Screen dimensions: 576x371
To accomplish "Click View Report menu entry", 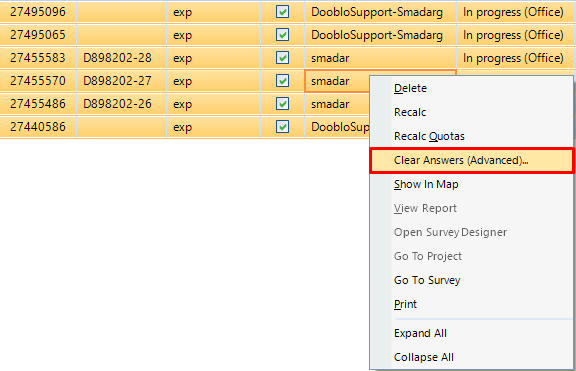I will (471, 208).
